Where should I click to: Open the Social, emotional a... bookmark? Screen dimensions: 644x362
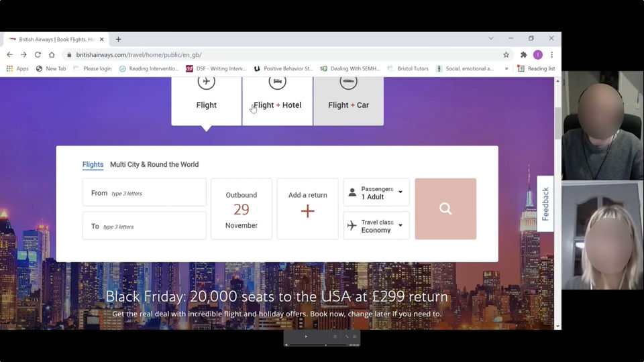[465, 68]
